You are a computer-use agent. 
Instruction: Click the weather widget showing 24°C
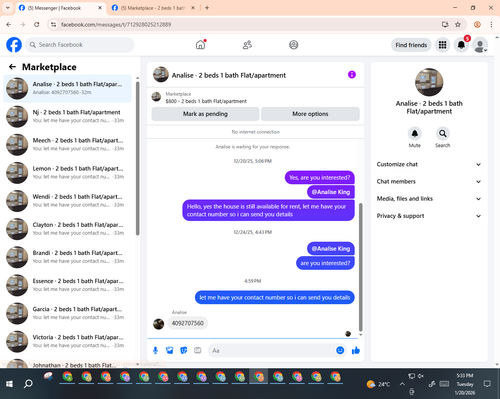378,384
